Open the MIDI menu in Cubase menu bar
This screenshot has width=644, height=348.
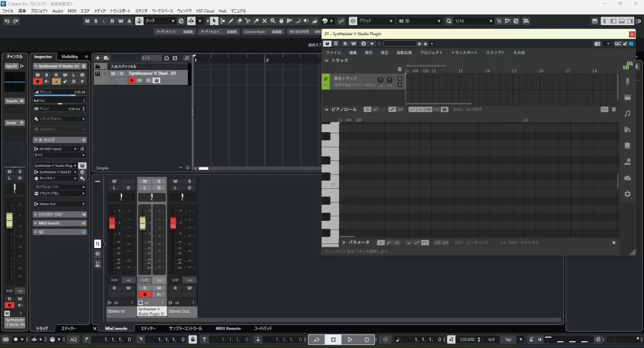point(72,11)
